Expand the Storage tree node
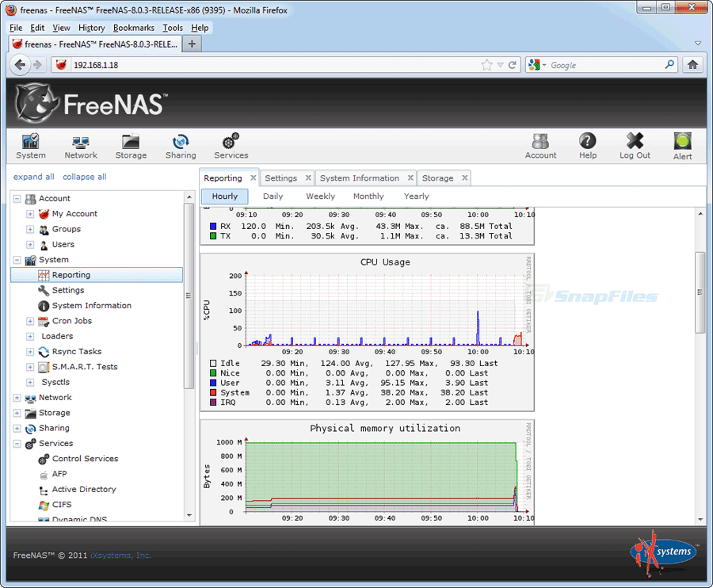The image size is (713, 588). pyautogui.click(x=17, y=413)
